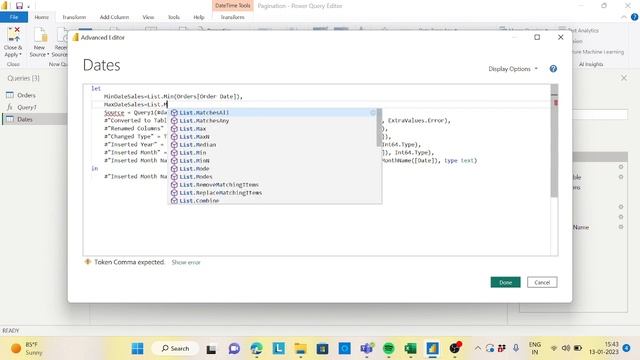Open the File menu
Image resolution: width=640 pixels, height=360 pixels.
pos(14,17)
